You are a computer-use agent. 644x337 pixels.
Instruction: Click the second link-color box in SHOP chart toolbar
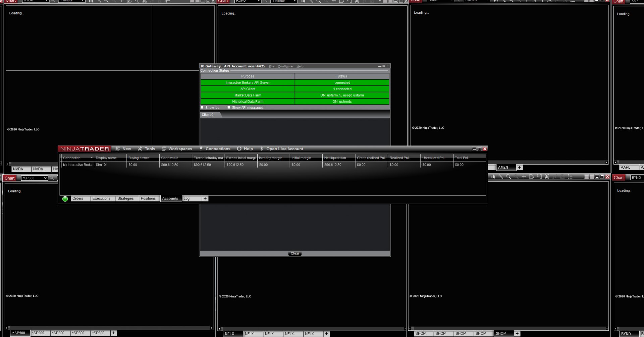592,177
